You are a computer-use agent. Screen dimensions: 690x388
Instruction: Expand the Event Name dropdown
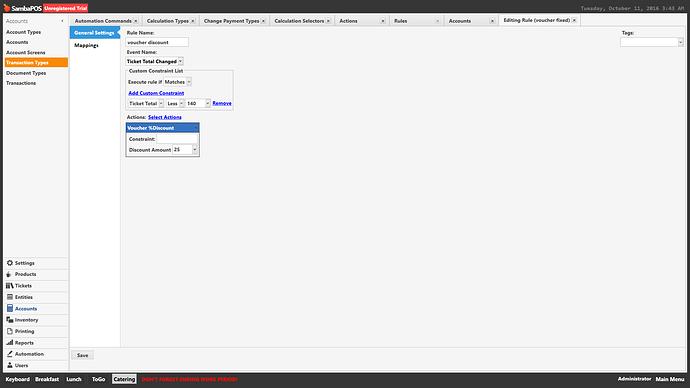180,62
